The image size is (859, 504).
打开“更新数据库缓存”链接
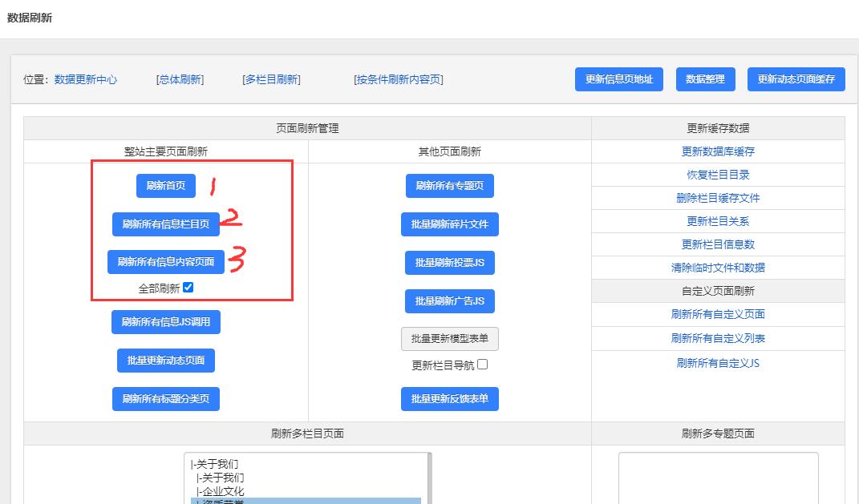(718, 151)
